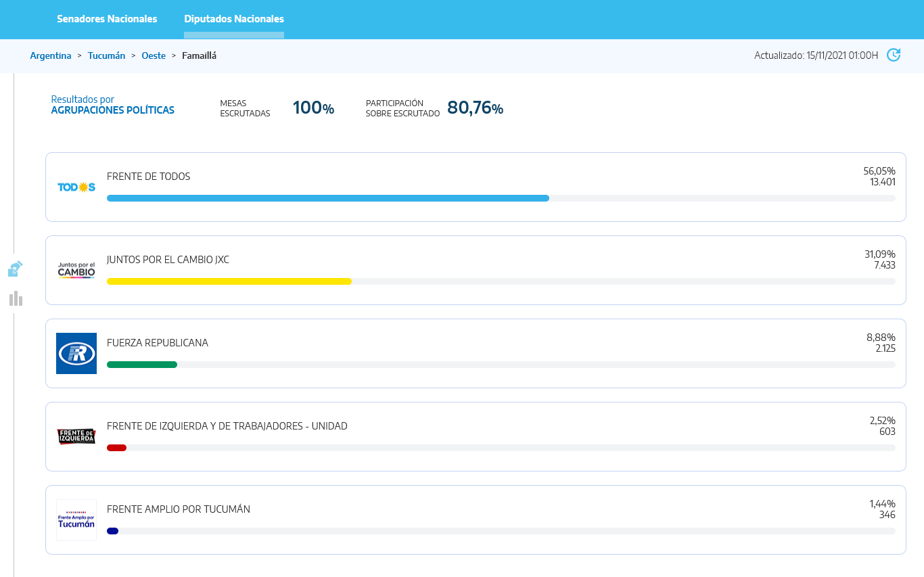The height and width of the screenshot is (577, 924).
Task: Navigate to Tucumán breadcrumb link
Action: [106, 55]
